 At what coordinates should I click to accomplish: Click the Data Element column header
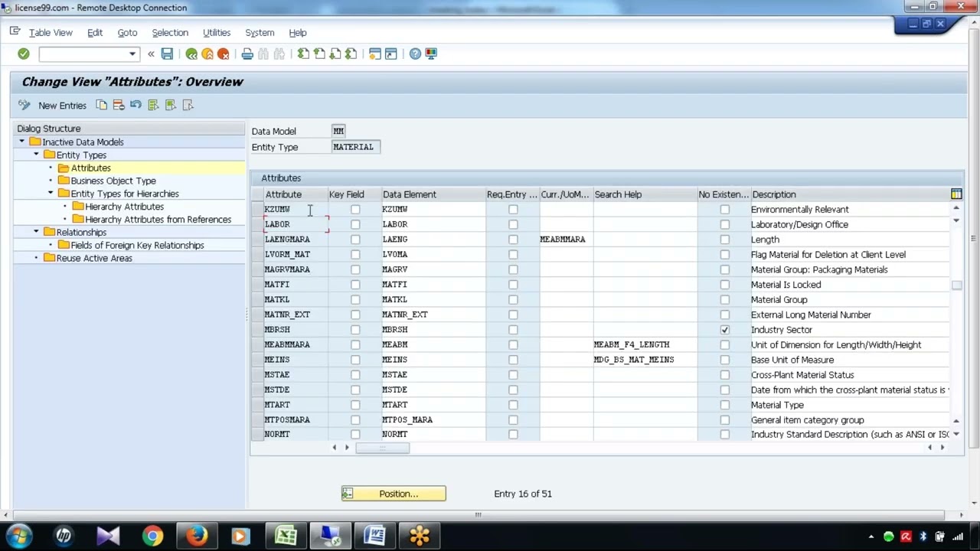[x=433, y=194]
